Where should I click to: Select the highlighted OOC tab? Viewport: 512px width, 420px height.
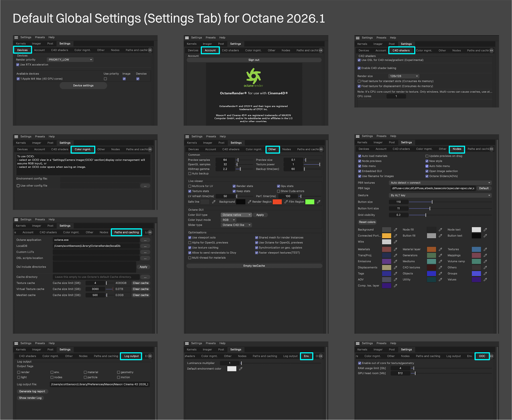point(482,356)
